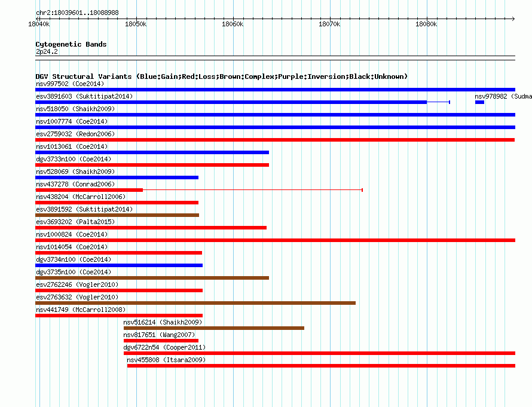This screenshot has height=407, width=532.
Task: Click the red bar under nsv1014054
Action: click(119, 253)
